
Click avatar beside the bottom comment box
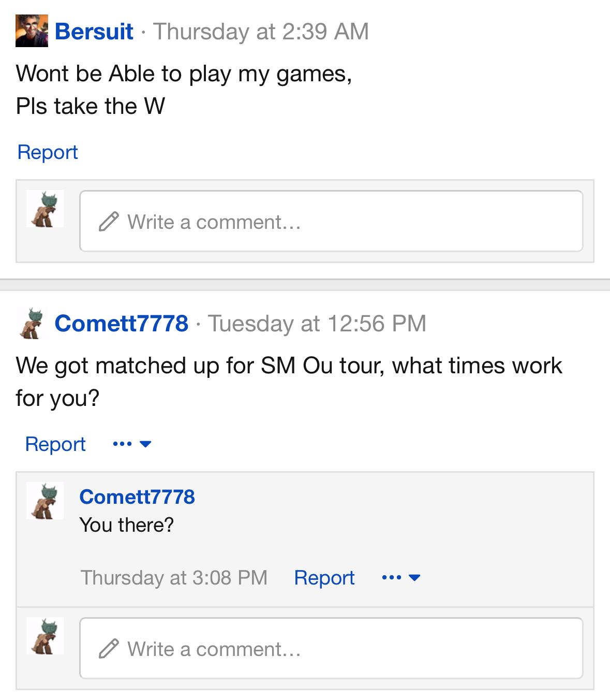click(45, 636)
